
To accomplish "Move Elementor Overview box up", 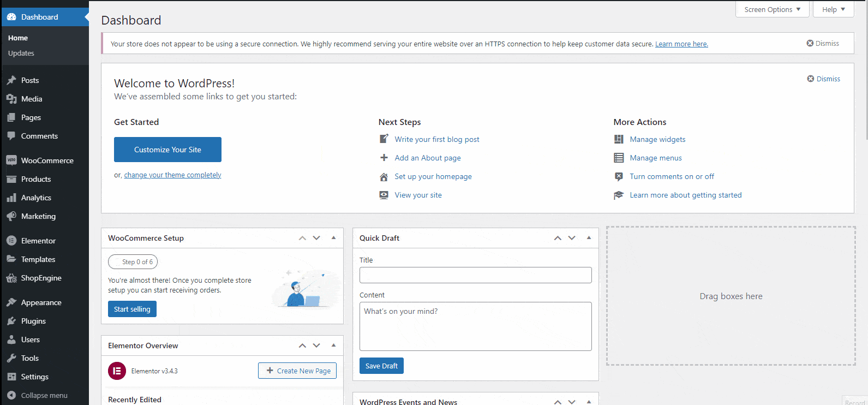I will [302, 346].
